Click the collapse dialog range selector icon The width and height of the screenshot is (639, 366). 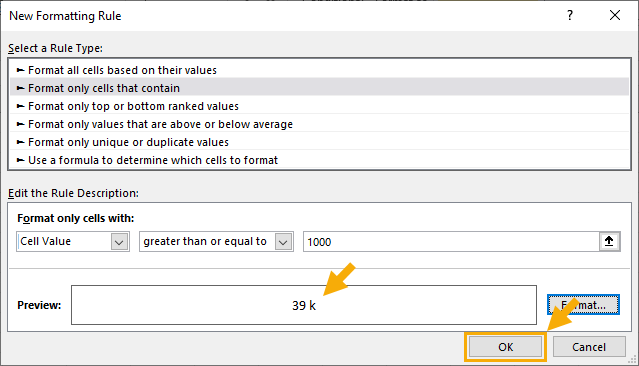[x=609, y=241]
